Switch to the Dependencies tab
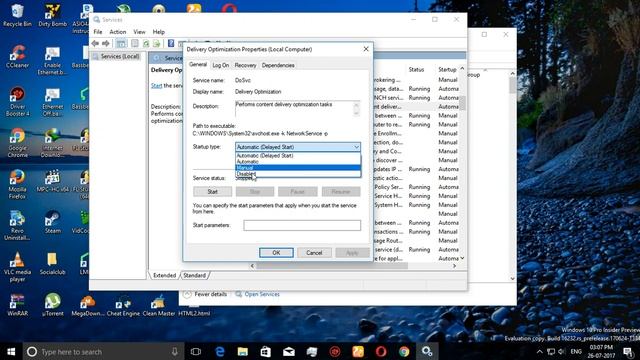 click(x=278, y=65)
